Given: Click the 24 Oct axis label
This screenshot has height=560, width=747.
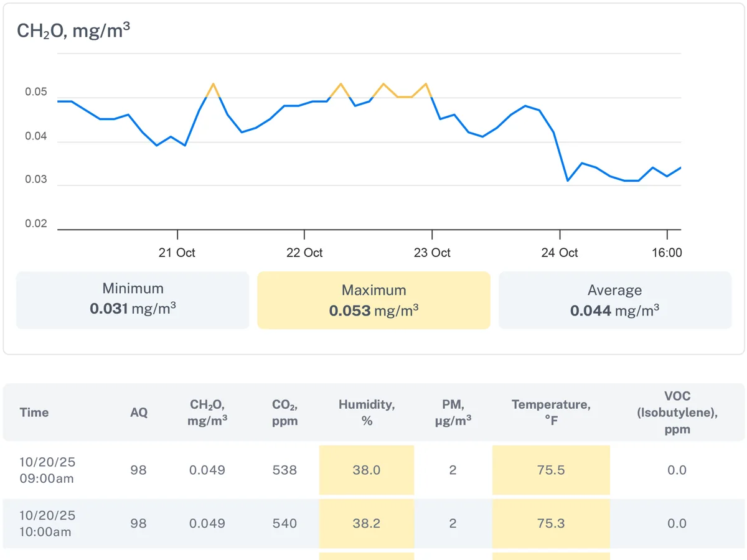Looking at the screenshot, I should pyautogui.click(x=560, y=253).
